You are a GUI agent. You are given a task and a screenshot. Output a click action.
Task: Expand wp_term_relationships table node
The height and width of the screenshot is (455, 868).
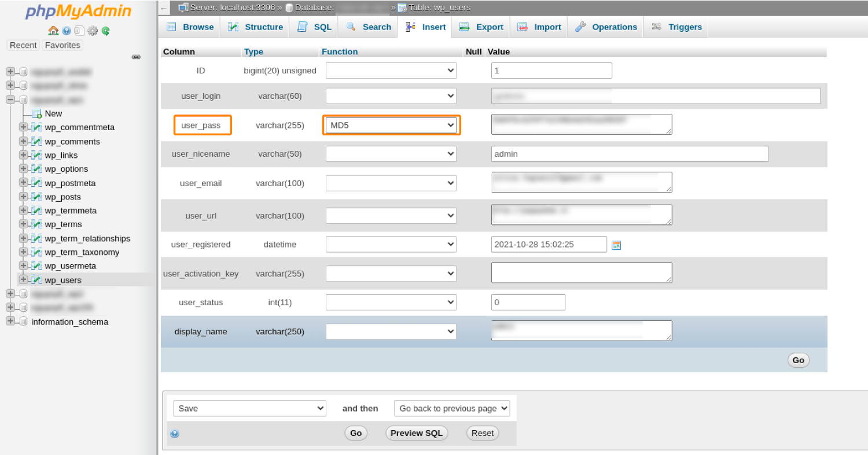tap(23, 238)
